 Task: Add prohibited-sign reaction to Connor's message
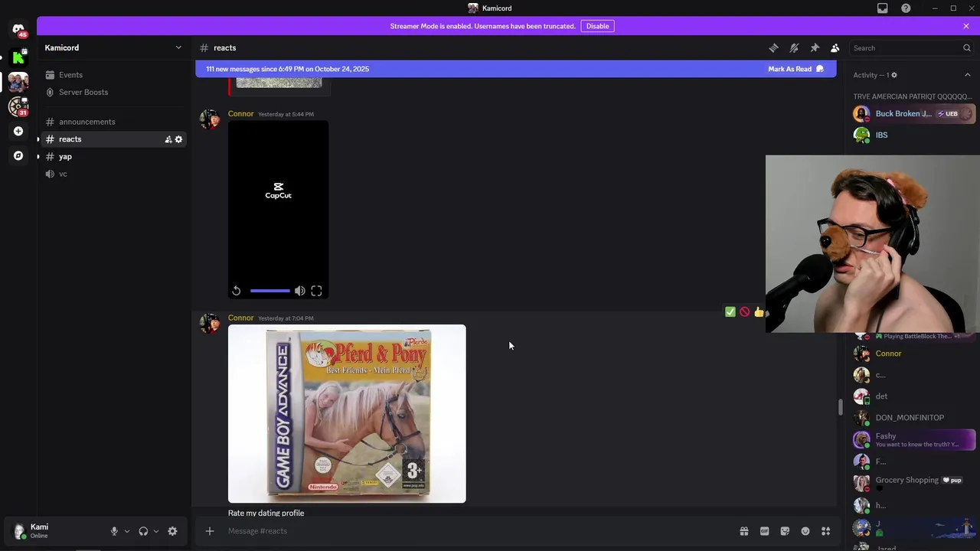(x=744, y=311)
